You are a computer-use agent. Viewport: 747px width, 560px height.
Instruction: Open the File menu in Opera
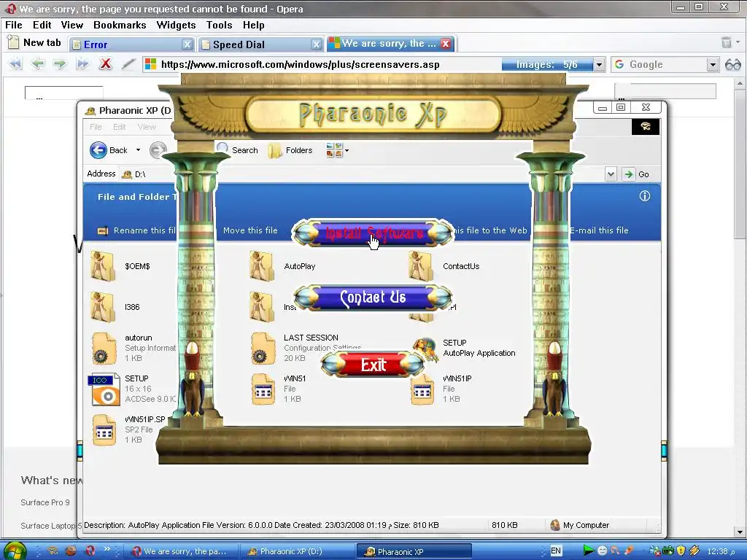[14, 26]
